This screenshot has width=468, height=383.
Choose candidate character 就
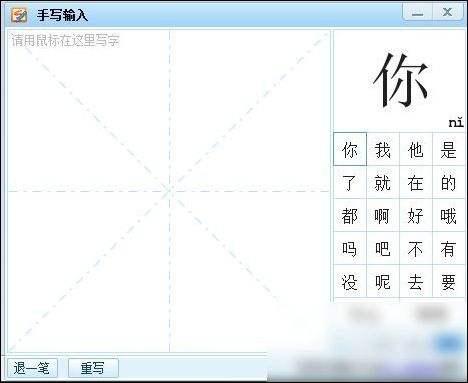coord(383,182)
